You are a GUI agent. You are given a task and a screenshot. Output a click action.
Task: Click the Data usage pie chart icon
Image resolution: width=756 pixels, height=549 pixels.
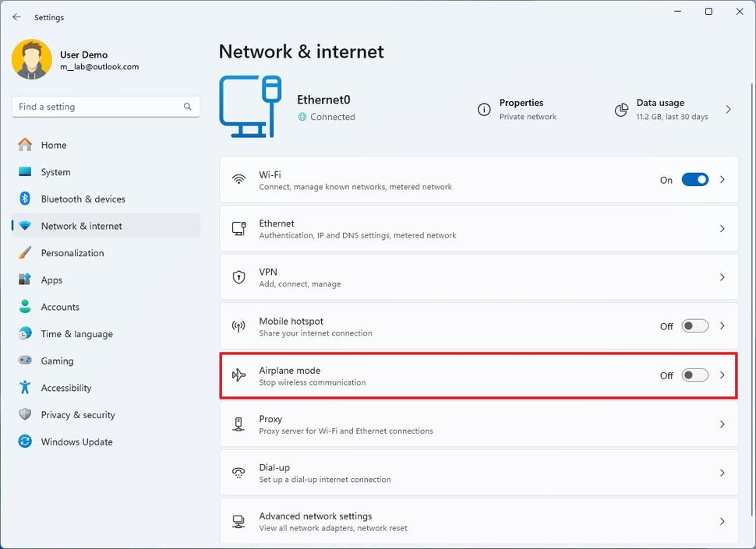[621, 111]
